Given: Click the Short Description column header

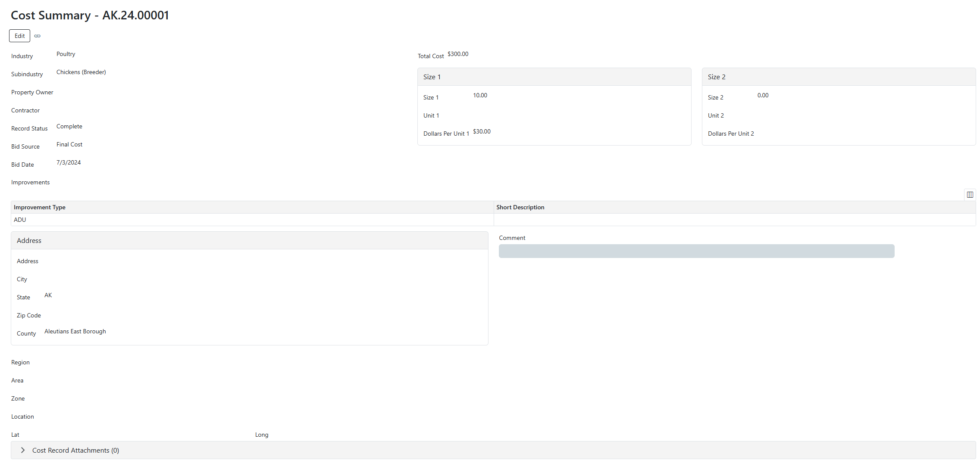Looking at the screenshot, I should pyautogui.click(x=520, y=207).
